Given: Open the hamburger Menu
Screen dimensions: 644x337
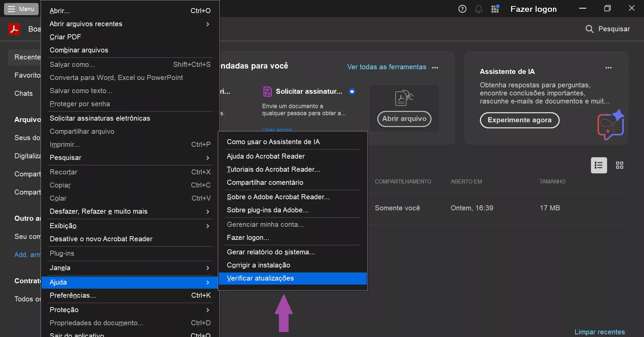Looking at the screenshot, I should point(21,9).
